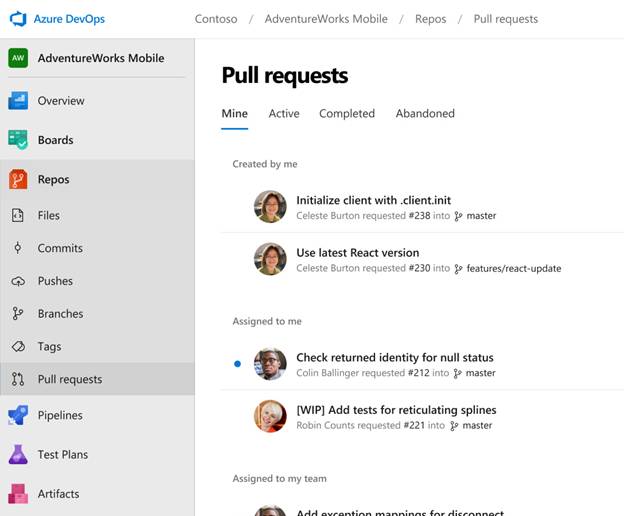Screen dimensions: 624x516
Task: Click Pull requests in the breadcrumb
Action: pyautogui.click(x=505, y=19)
